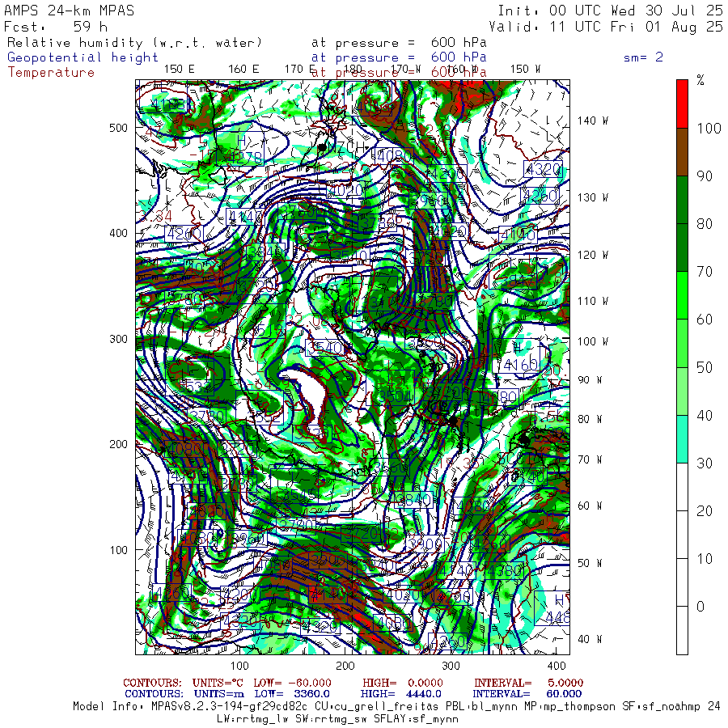Click the '50 W' longitude label
The width and height of the screenshot is (728, 728).
click(589, 563)
